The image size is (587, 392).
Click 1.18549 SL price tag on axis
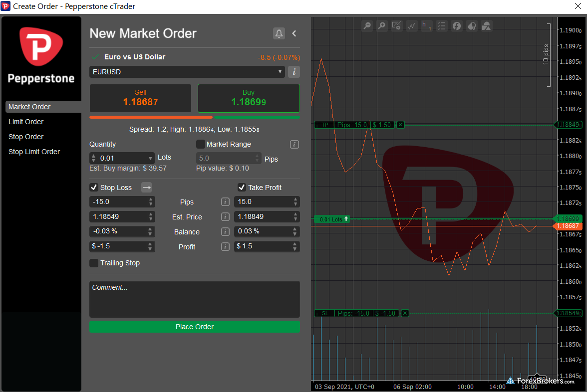(x=568, y=313)
